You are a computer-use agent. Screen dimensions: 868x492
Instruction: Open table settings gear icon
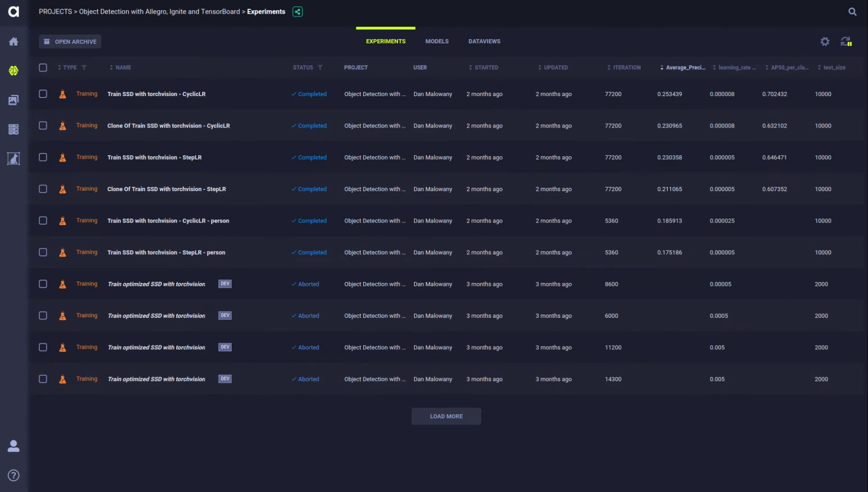coord(825,42)
